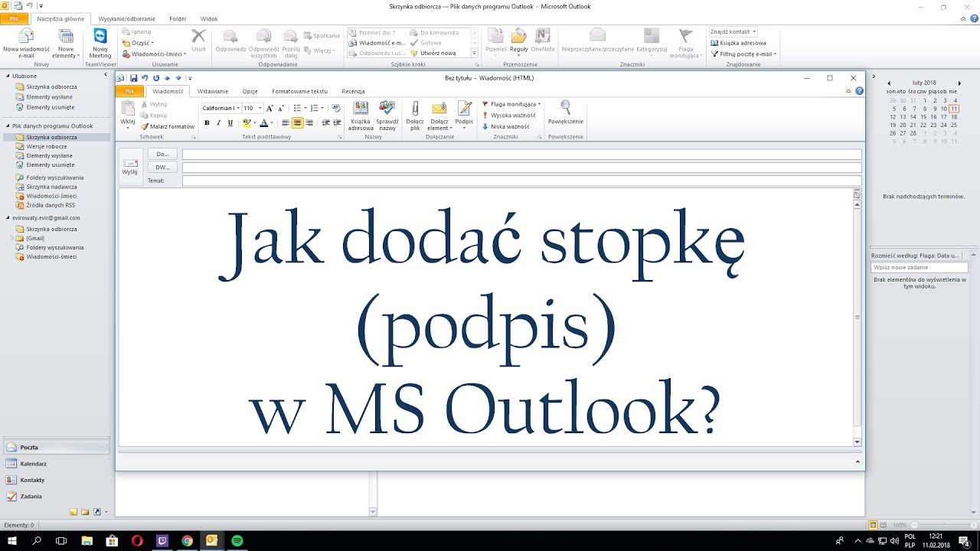Image resolution: width=980 pixels, height=551 pixels.
Task: Select Malarz formatów format painter
Action: coord(167,126)
